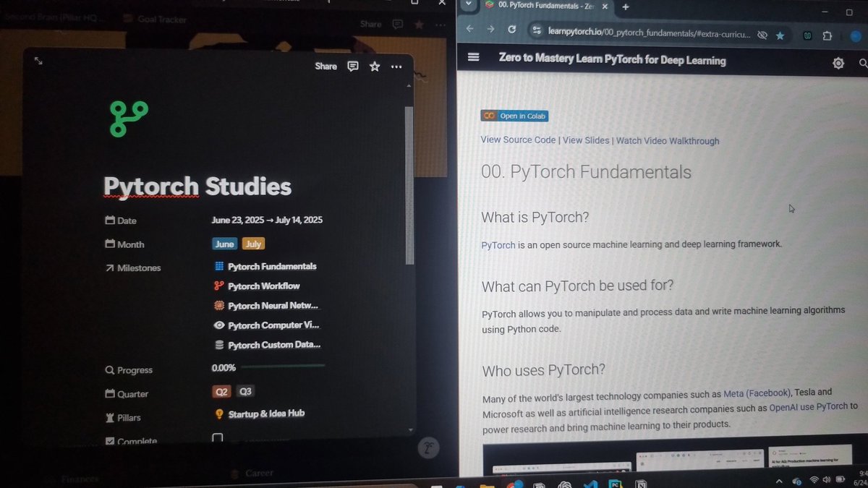Open ChatGPT from the taskbar
This screenshot has width=868, height=488.
pyautogui.click(x=566, y=484)
